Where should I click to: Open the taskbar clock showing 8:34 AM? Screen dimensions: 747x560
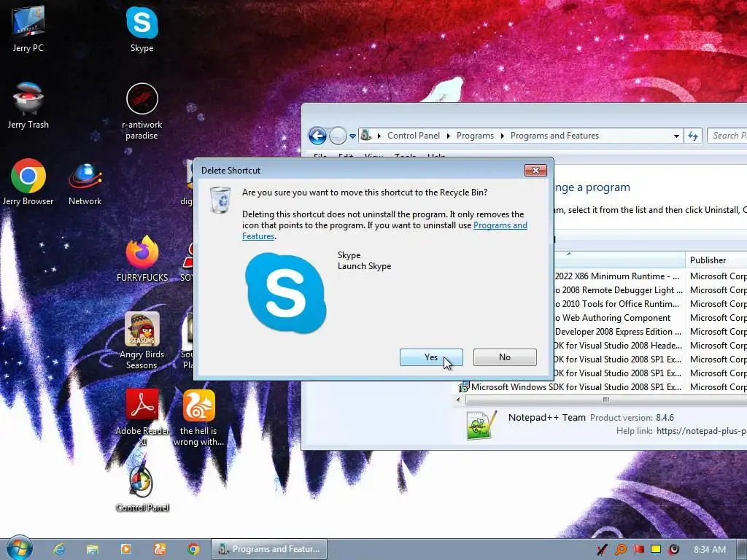pos(710,550)
